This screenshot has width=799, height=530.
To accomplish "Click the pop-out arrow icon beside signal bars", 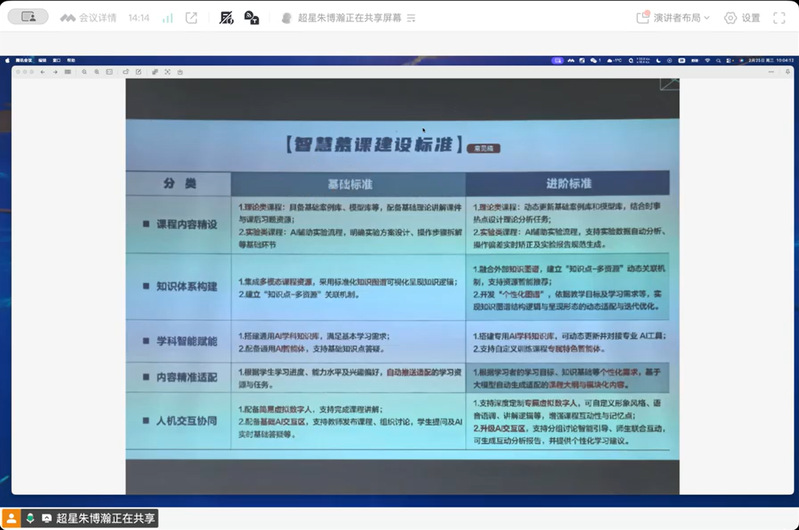I will pos(191,18).
